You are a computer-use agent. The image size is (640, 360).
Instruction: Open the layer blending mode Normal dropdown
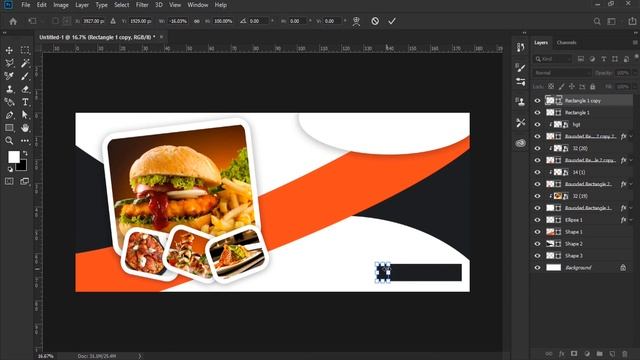click(x=562, y=73)
